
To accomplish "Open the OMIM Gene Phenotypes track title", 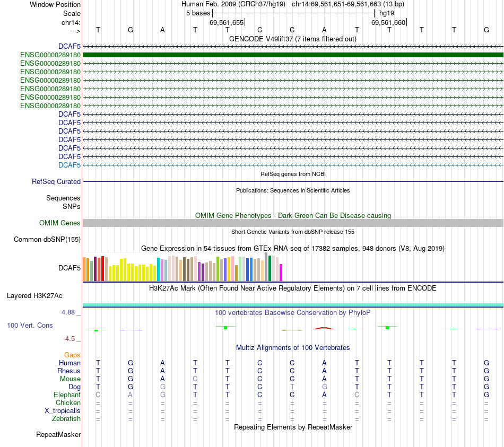I will (x=293, y=215).
